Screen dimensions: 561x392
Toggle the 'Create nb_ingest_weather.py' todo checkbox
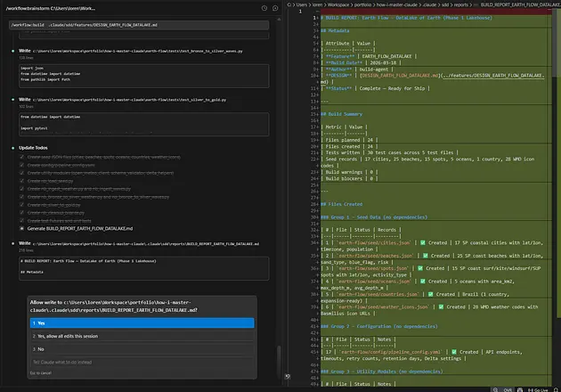(22, 189)
